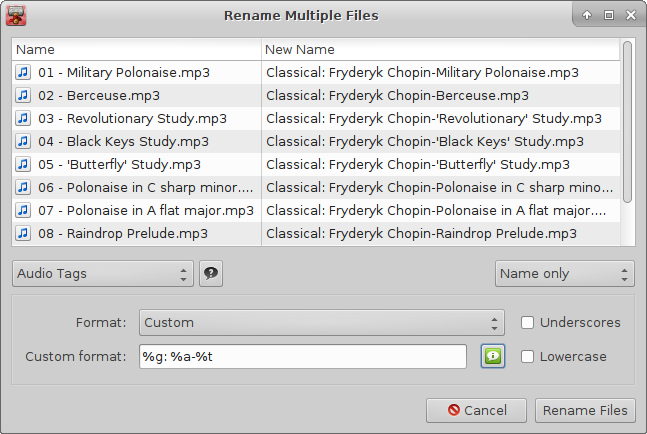Open the Audio Tags renamer dropdown

click(x=103, y=273)
